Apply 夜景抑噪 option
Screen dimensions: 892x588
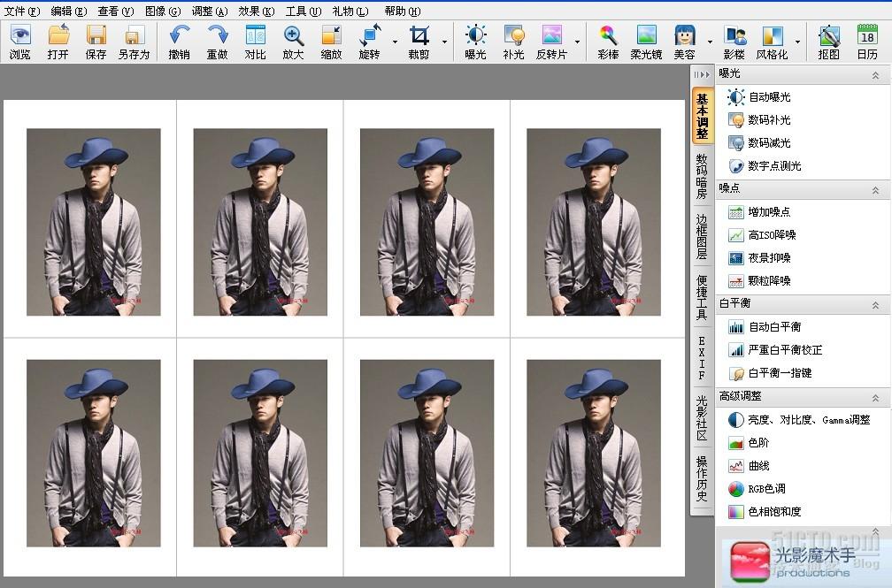point(759,258)
